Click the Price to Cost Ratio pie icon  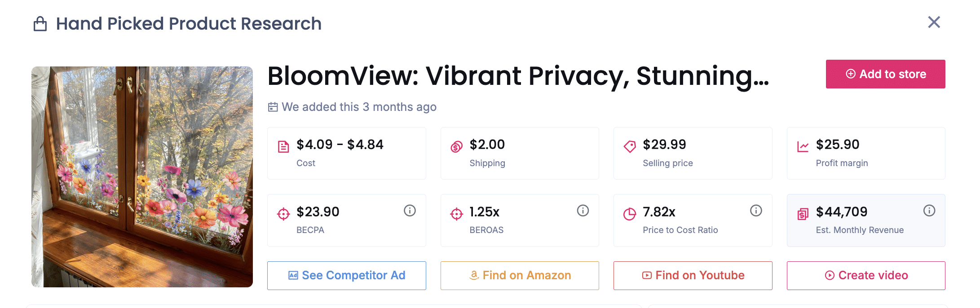pos(630,214)
